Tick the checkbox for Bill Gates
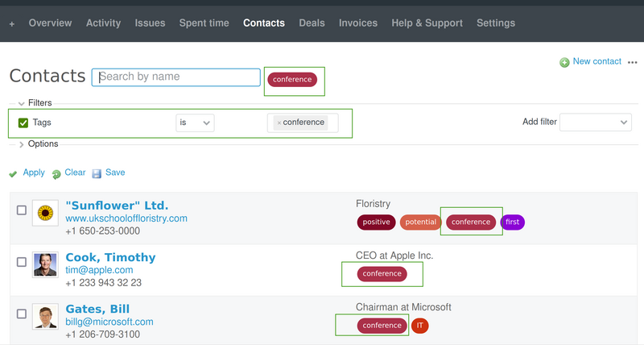Screen dimensions: 644x345 click(22, 314)
